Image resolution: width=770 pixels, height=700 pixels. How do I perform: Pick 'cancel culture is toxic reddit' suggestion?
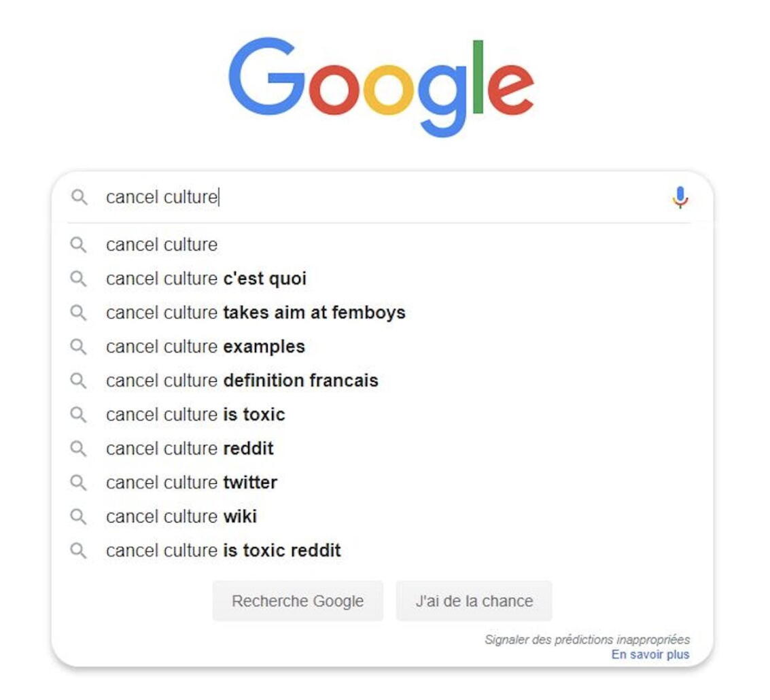pos(224,550)
